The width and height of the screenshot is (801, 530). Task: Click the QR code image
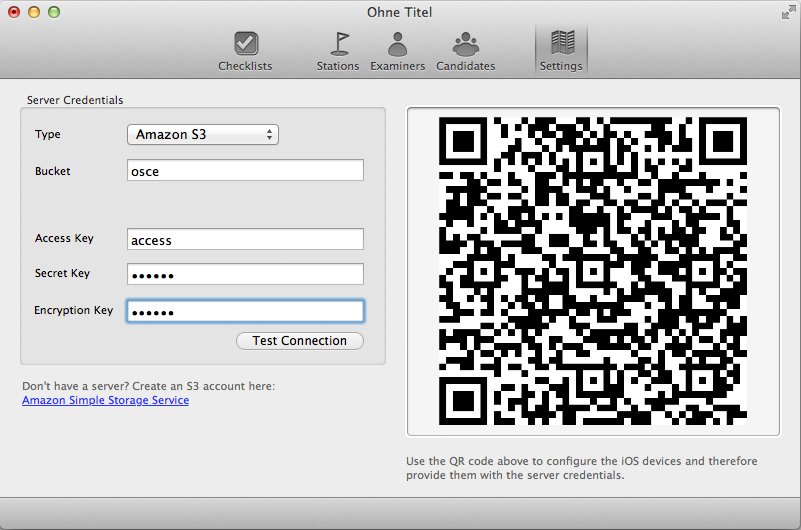593,271
